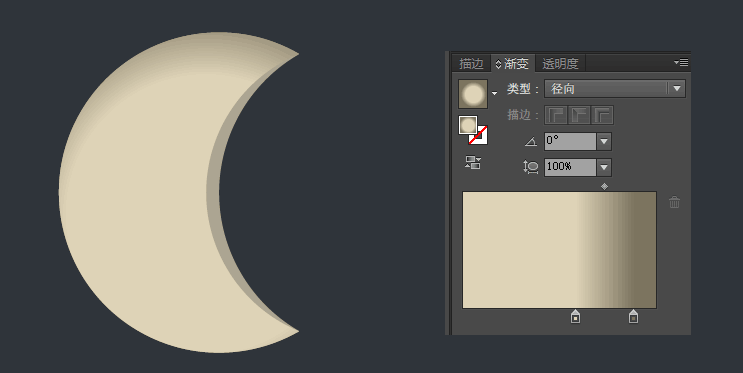Open the aspect ratio dropdown arrow

604,167
